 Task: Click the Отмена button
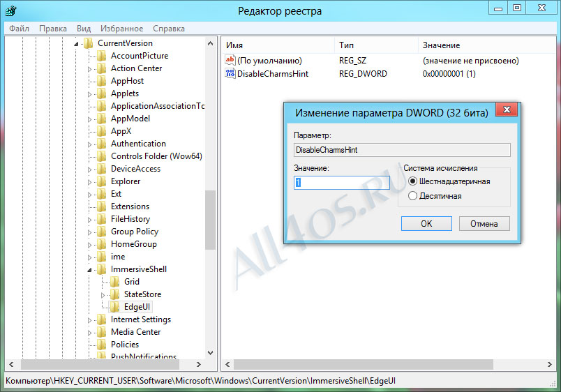pos(484,223)
